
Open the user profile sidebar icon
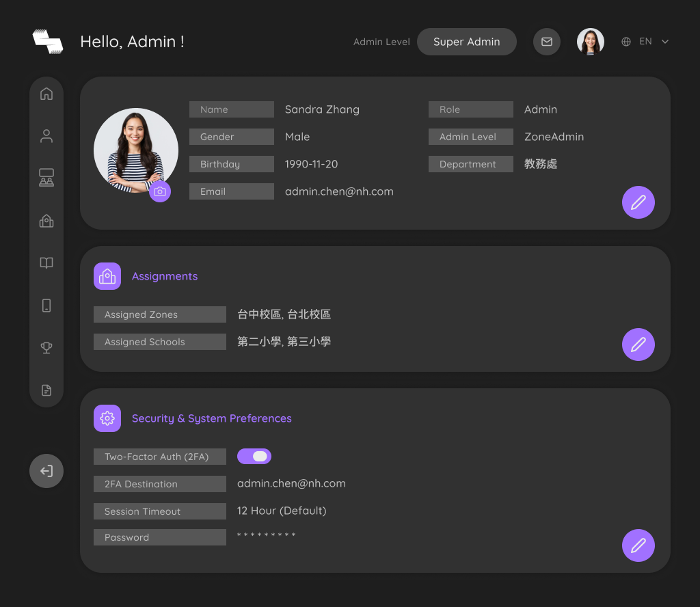point(46,136)
